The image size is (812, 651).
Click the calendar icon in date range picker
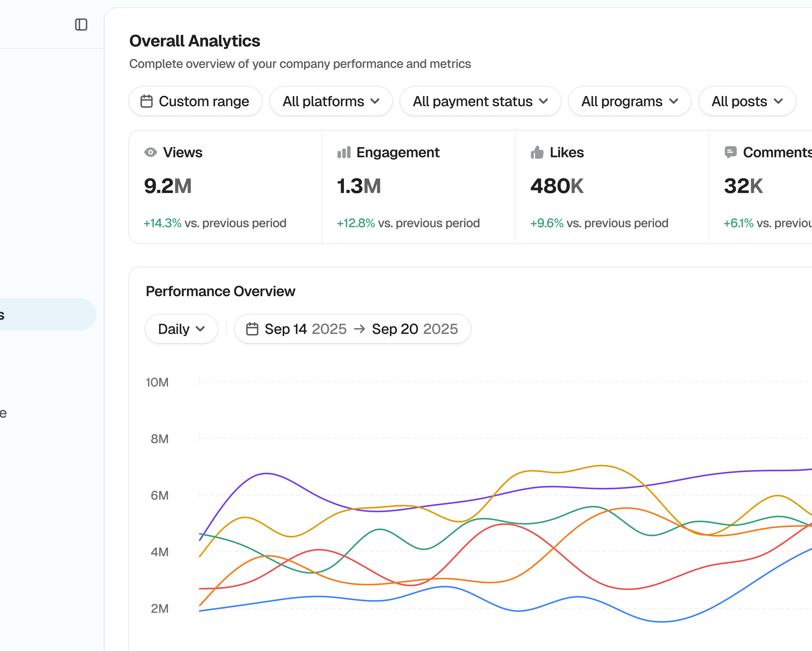pos(252,329)
